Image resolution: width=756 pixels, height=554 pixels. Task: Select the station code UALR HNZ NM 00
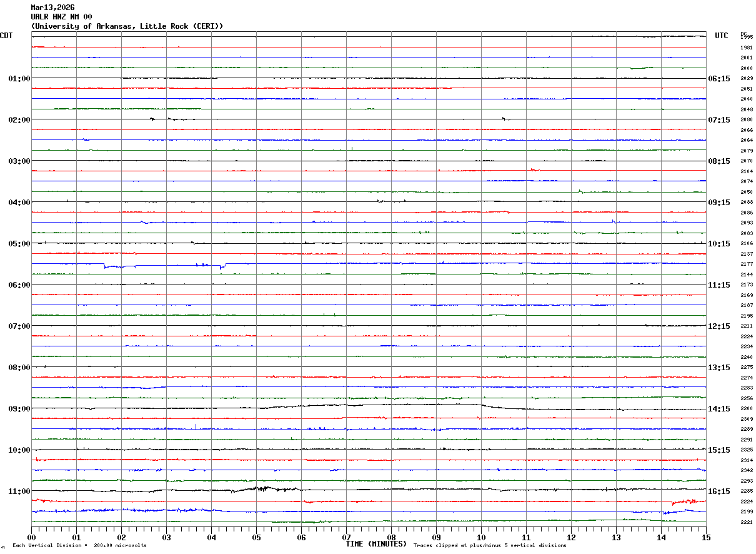click(x=61, y=17)
